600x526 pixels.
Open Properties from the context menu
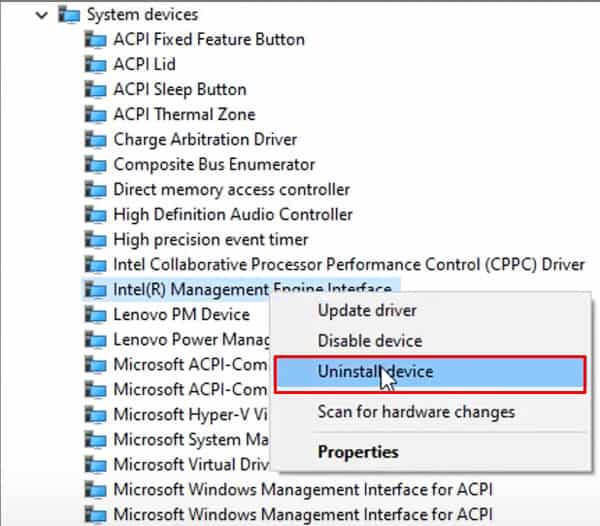click(358, 452)
